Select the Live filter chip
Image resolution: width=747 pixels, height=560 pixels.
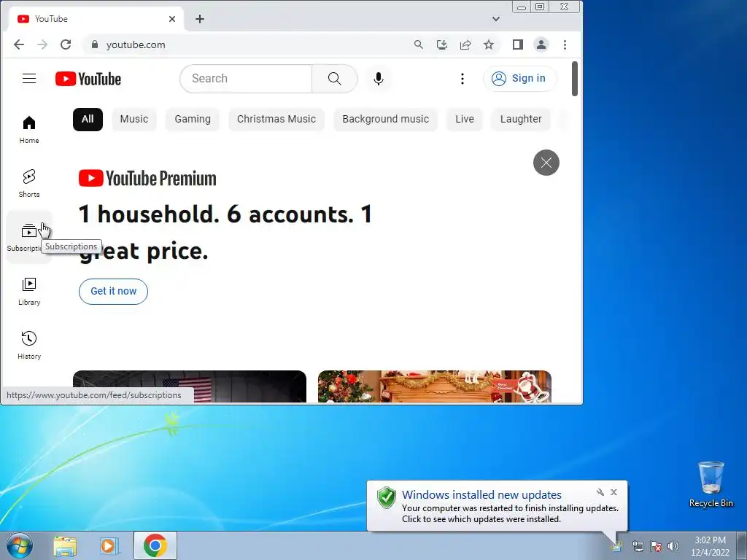[465, 119]
